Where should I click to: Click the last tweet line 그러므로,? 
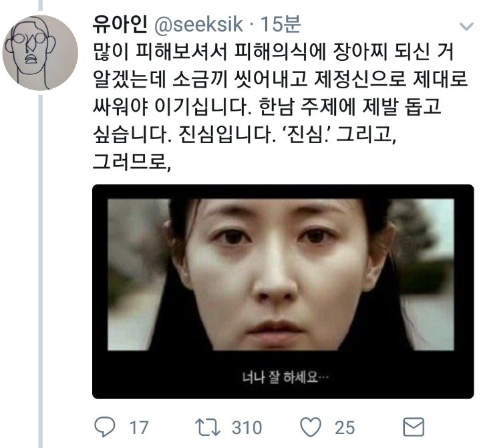132,162
